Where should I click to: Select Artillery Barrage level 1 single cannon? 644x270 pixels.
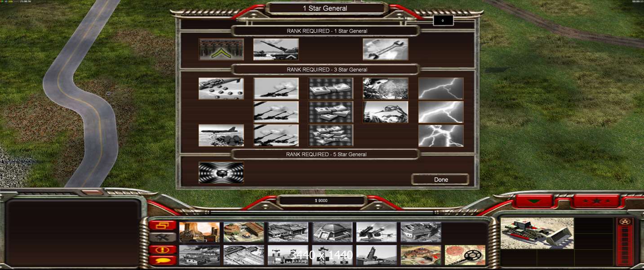coord(276,89)
